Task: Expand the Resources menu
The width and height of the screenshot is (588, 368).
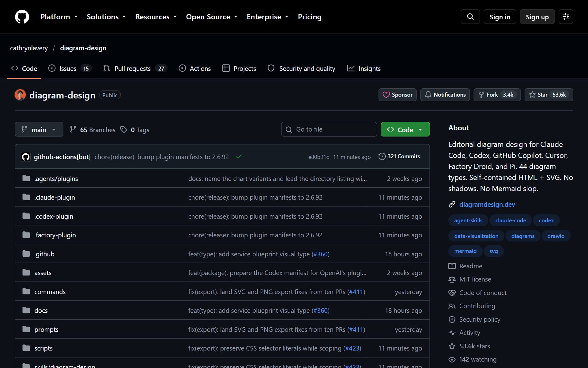Action: tap(156, 17)
